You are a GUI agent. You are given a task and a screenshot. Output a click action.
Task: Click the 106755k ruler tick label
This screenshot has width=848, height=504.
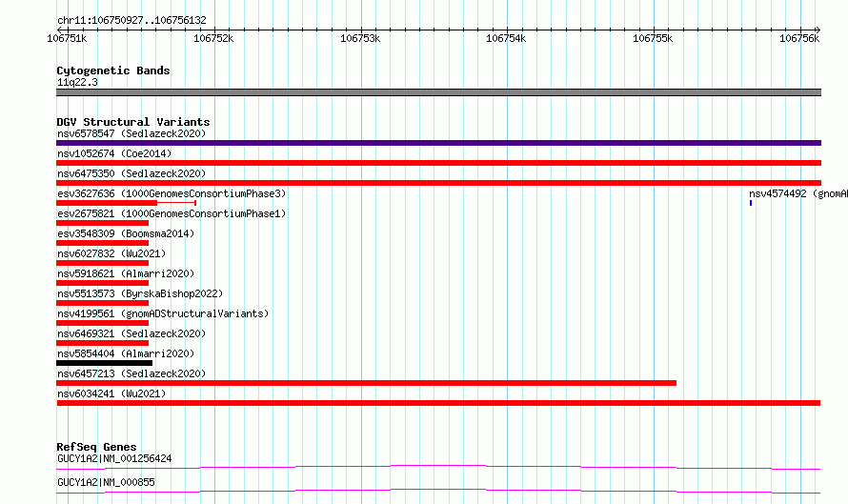[x=653, y=38]
